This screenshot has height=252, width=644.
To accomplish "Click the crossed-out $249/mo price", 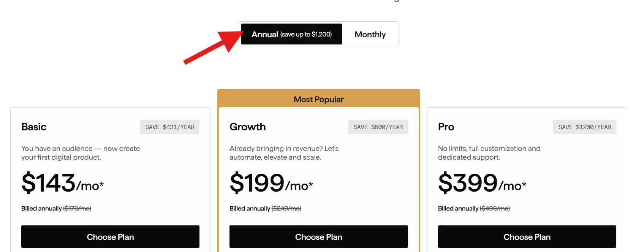I will point(286,208).
